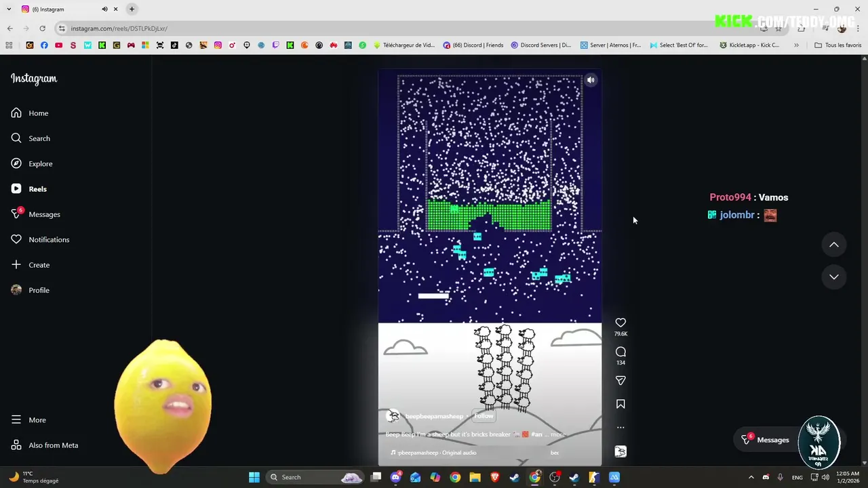
Task: Save the reel with bookmark icon
Action: 620,404
